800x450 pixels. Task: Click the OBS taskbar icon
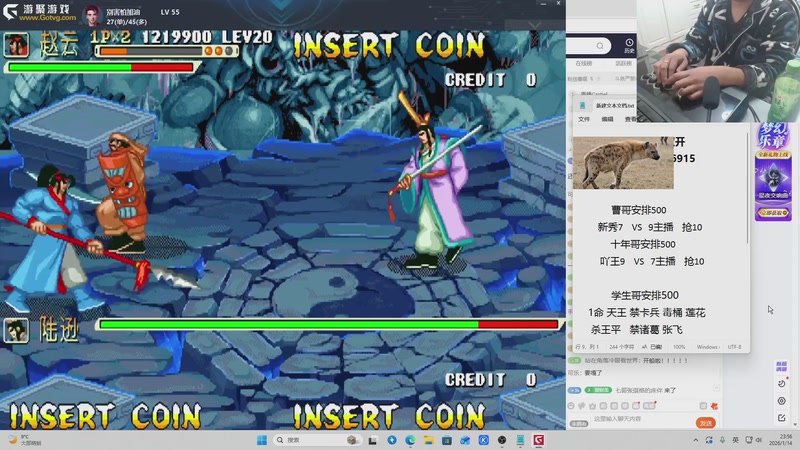502,440
